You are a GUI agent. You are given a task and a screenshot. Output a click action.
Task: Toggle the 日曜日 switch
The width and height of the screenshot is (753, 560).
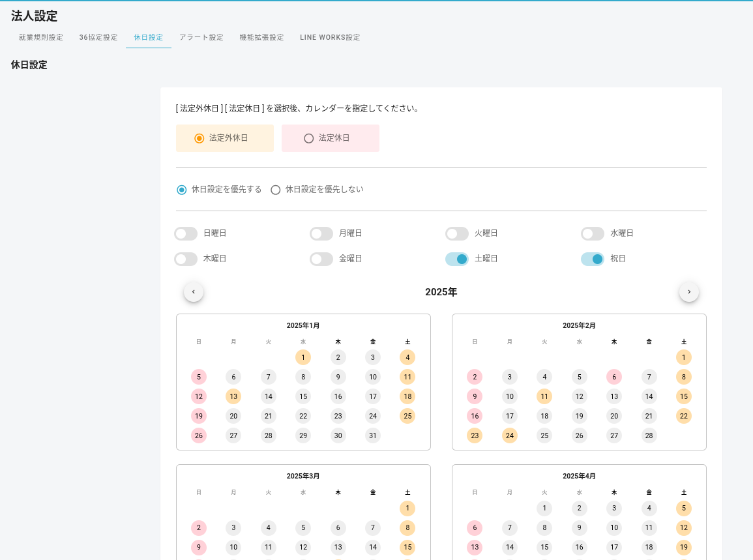pos(186,233)
